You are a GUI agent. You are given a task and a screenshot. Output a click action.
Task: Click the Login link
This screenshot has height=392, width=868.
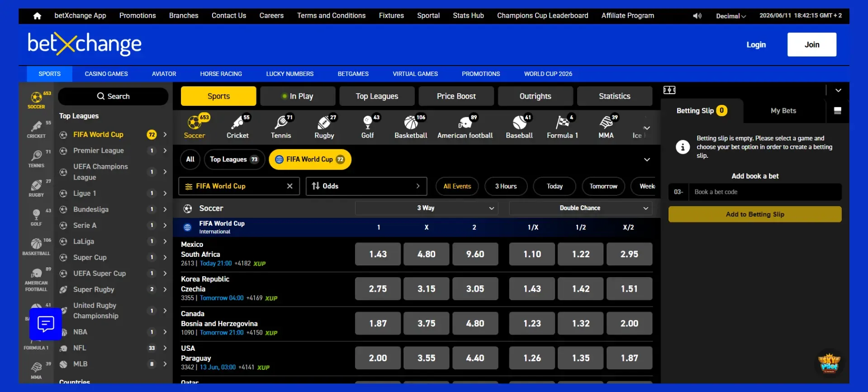(756, 45)
